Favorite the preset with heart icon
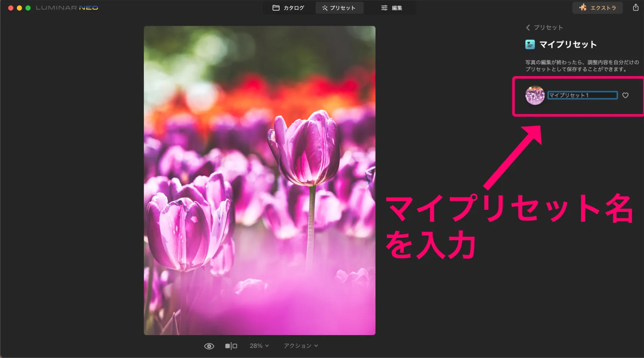Viewport: 644px width, 358px height. [625, 95]
